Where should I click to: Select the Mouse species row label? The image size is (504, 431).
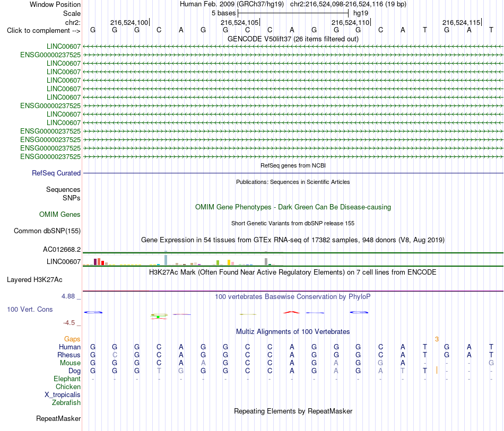pos(70,363)
